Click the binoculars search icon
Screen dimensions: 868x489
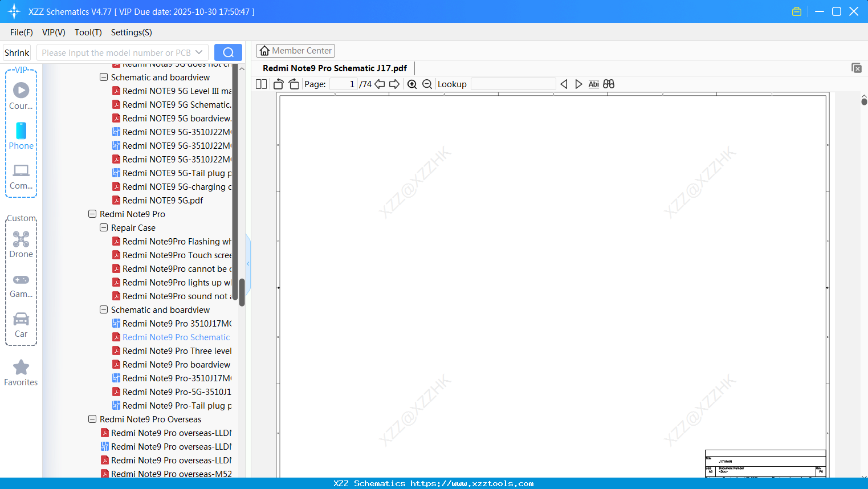[609, 84]
